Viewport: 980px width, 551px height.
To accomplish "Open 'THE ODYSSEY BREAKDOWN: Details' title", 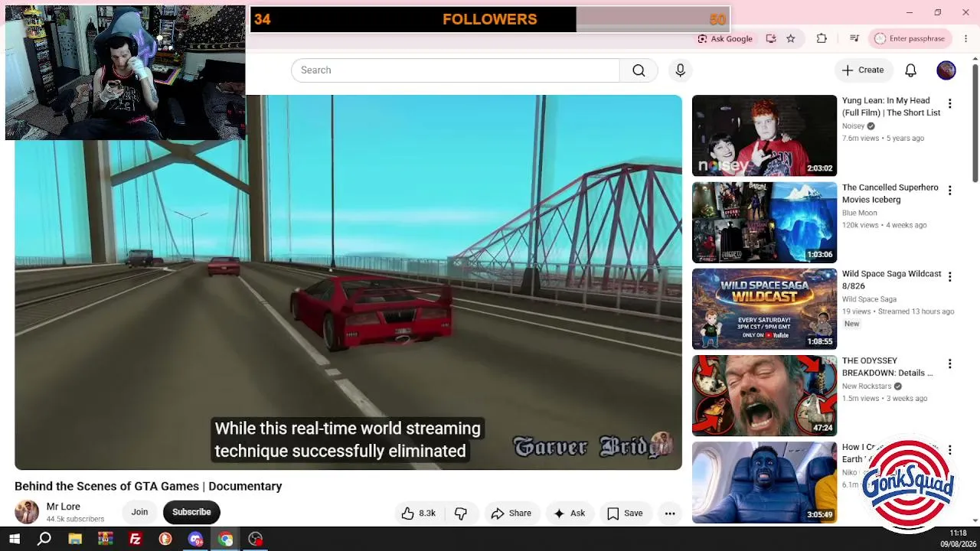I will pyautogui.click(x=887, y=367).
